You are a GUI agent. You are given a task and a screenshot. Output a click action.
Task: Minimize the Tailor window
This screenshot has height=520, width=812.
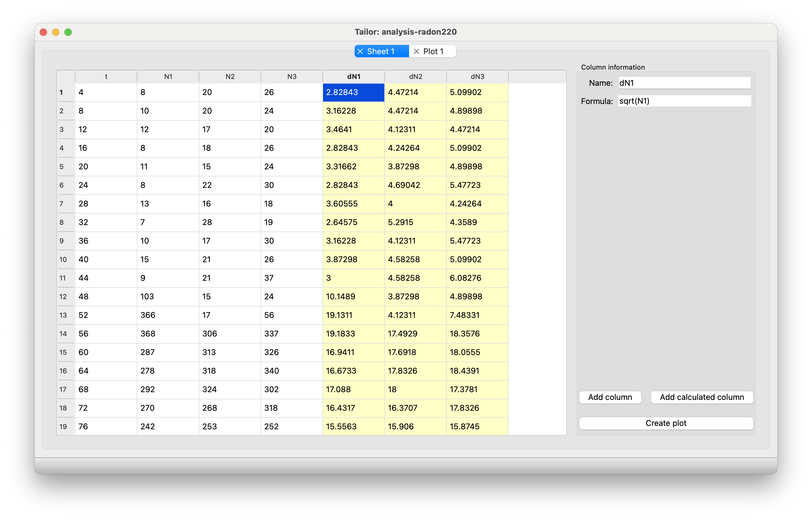[56, 32]
